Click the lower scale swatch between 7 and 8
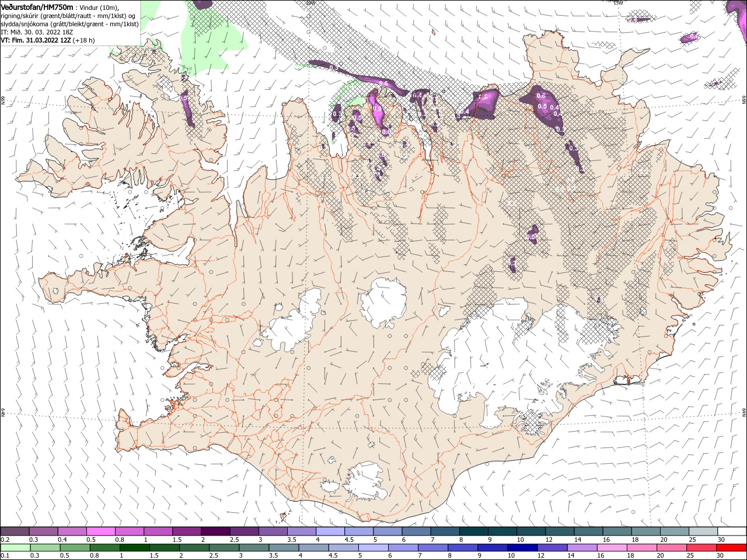The image size is (747, 560). 433,547
